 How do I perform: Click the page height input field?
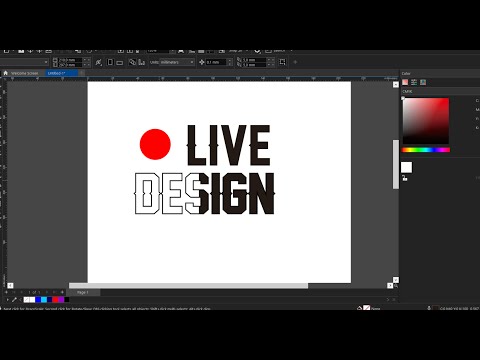(x=70, y=65)
